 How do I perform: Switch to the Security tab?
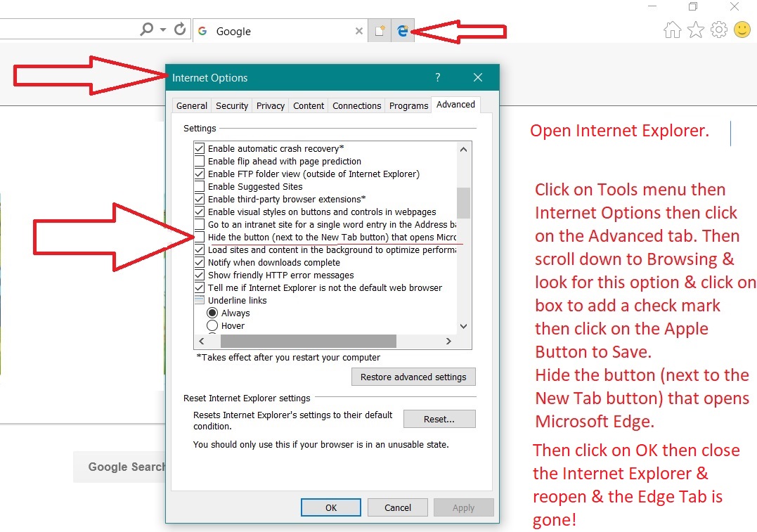232,105
